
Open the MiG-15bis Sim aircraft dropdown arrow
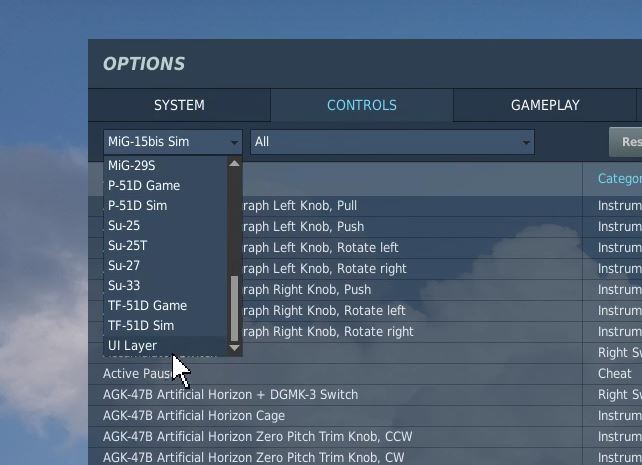pos(234,142)
